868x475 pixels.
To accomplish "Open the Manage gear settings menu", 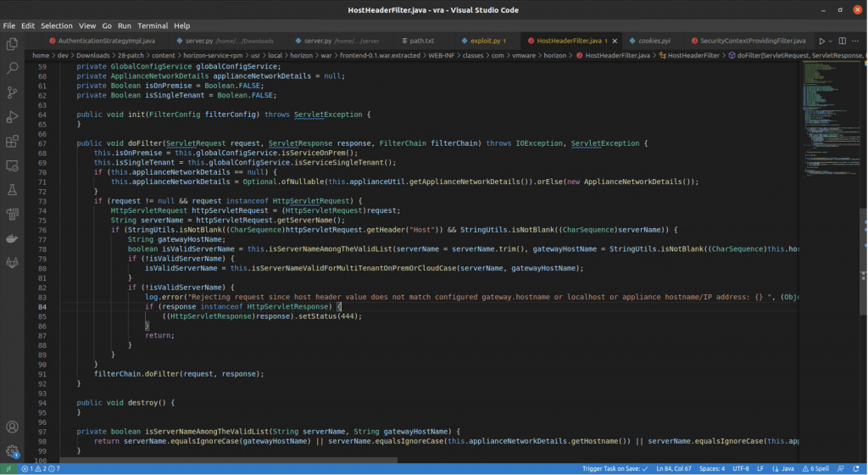I will pyautogui.click(x=12, y=451).
